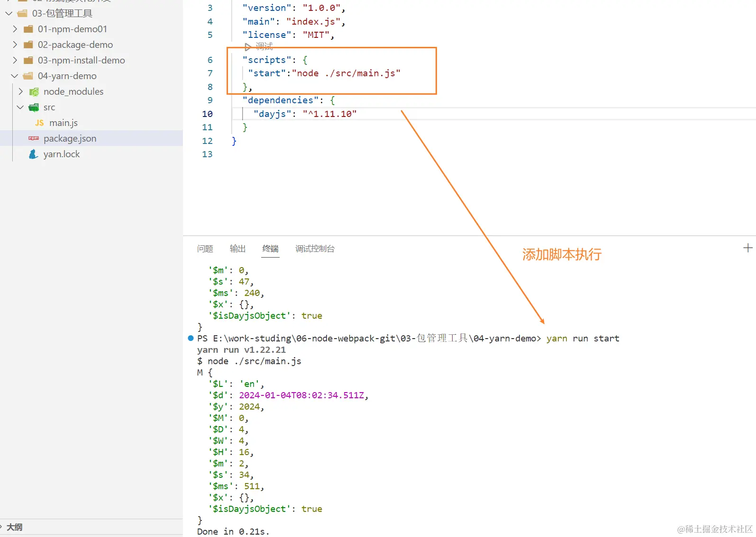
Task: Select package.json in the explorer
Action: click(x=70, y=138)
